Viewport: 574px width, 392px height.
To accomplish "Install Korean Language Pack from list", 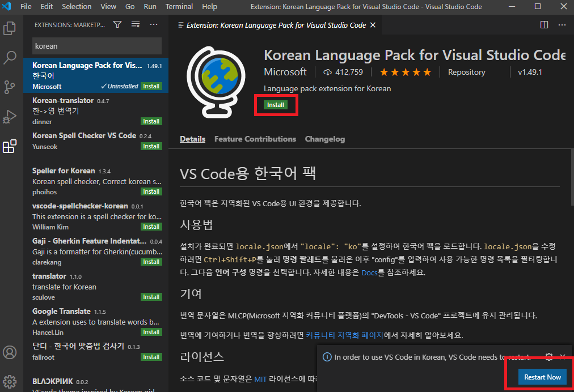I will (151, 86).
